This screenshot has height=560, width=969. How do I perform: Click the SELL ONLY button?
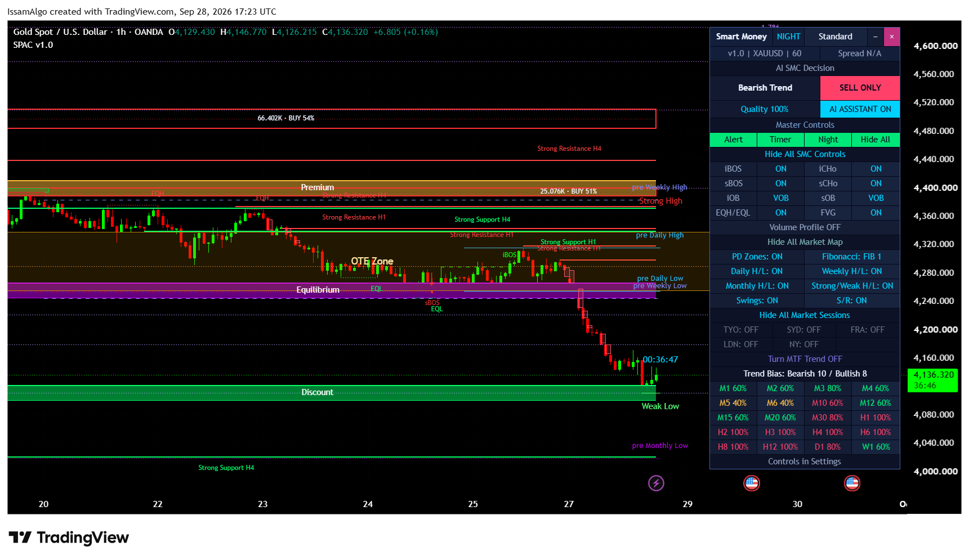click(860, 88)
